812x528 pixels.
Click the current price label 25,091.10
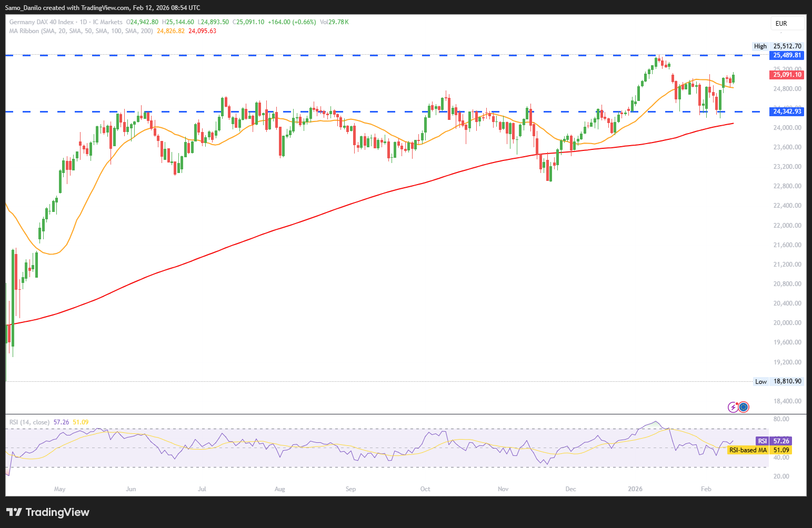click(x=787, y=75)
